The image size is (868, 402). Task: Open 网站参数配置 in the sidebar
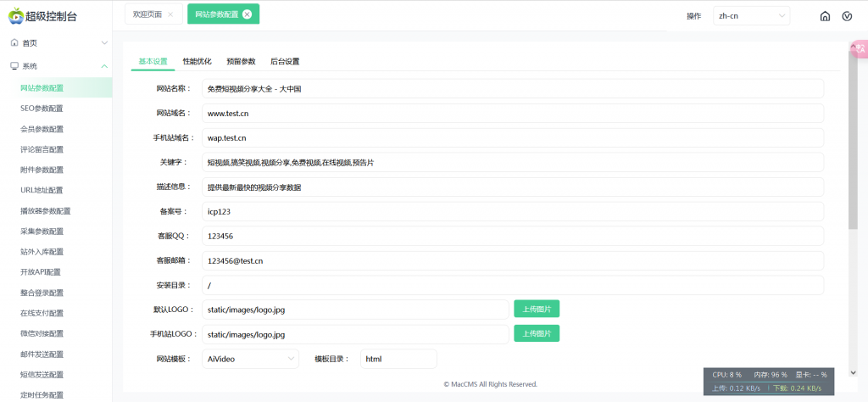[56, 87]
